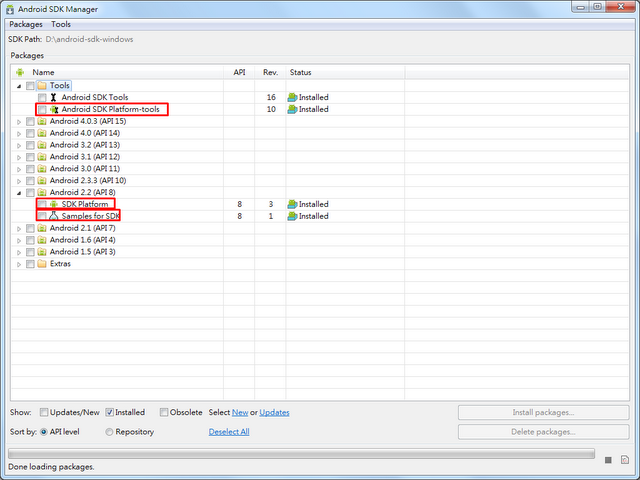Click the icon beside Android SDK Platform-tools

[x=54, y=109]
